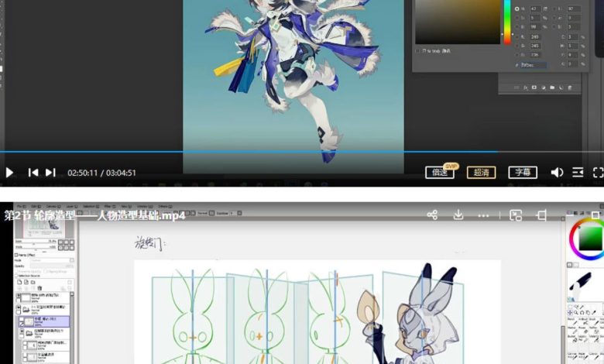Image resolution: width=604 pixels, height=364 pixels.
Task: Click the H hue value field
Action: coord(535,9)
